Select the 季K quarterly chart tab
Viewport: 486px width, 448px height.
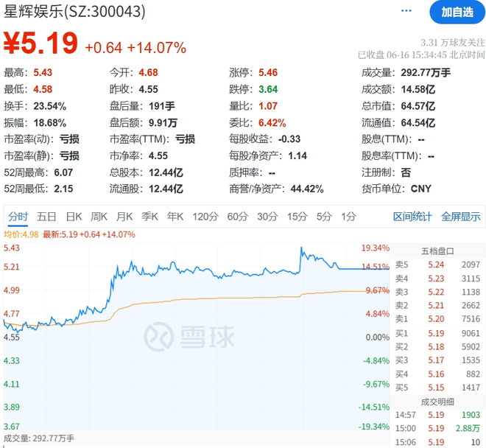[150, 216]
